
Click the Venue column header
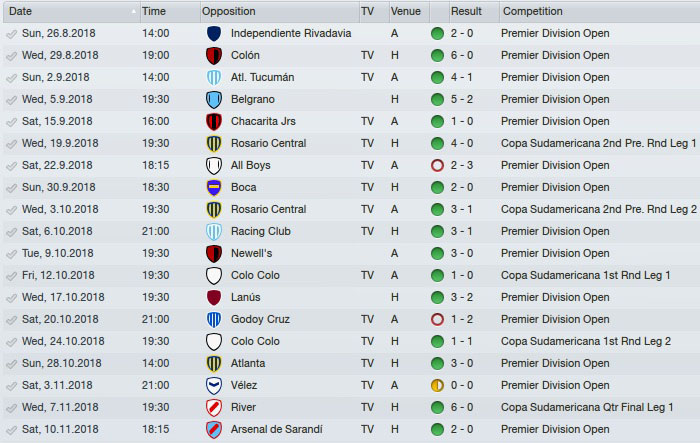pyautogui.click(x=405, y=11)
